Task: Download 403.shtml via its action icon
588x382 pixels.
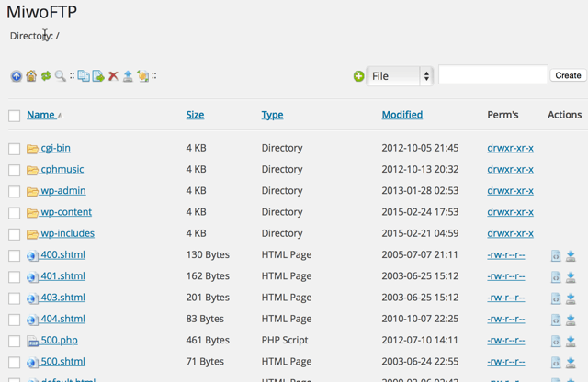Action: [571, 298]
